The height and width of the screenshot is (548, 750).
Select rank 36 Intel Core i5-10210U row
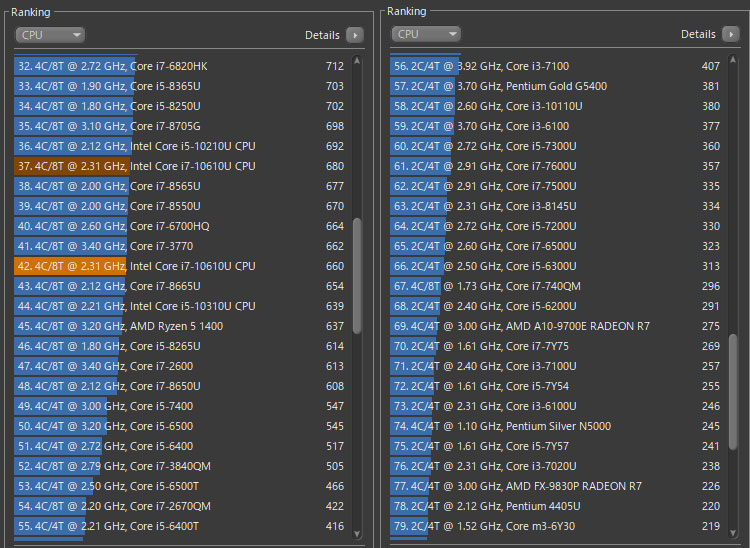point(181,146)
